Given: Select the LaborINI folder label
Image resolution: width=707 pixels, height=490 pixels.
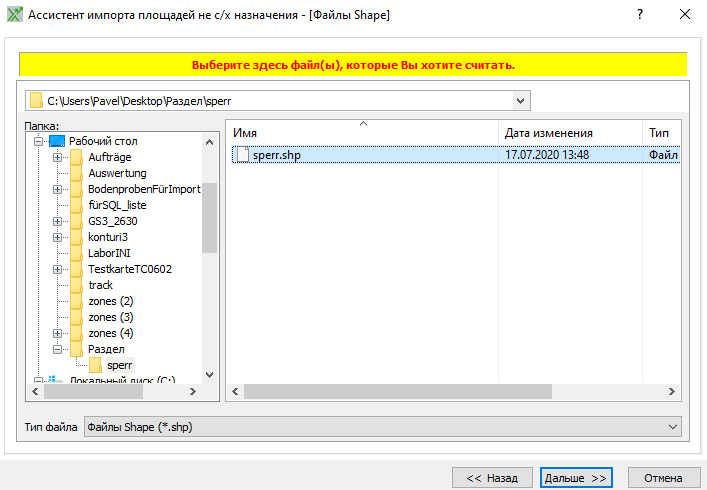Looking at the screenshot, I should [109, 253].
